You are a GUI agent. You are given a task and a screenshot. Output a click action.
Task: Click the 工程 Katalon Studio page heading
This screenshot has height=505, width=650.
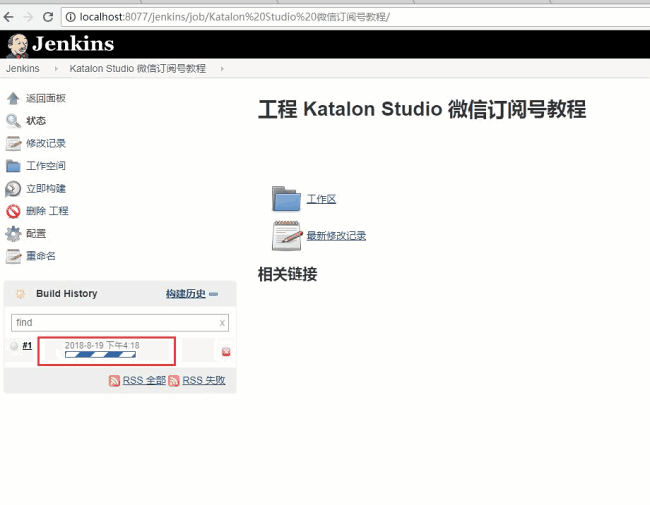(422, 109)
